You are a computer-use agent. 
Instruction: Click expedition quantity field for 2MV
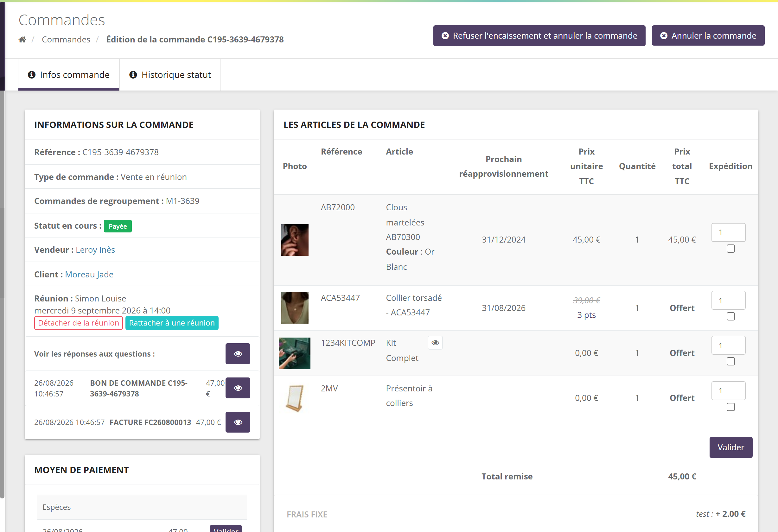pyautogui.click(x=729, y=390)
